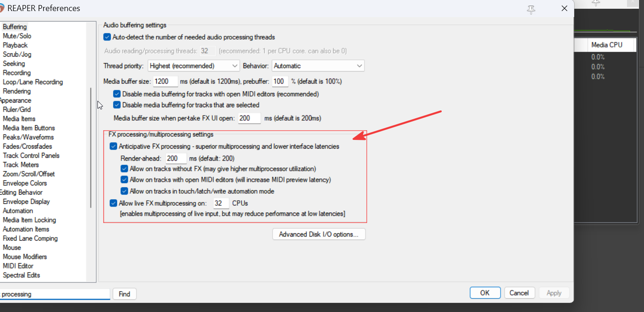Viewport: 644px width, 312px height.
Task: Close the REAPER Preferences window
Action: tap(564, 9)
